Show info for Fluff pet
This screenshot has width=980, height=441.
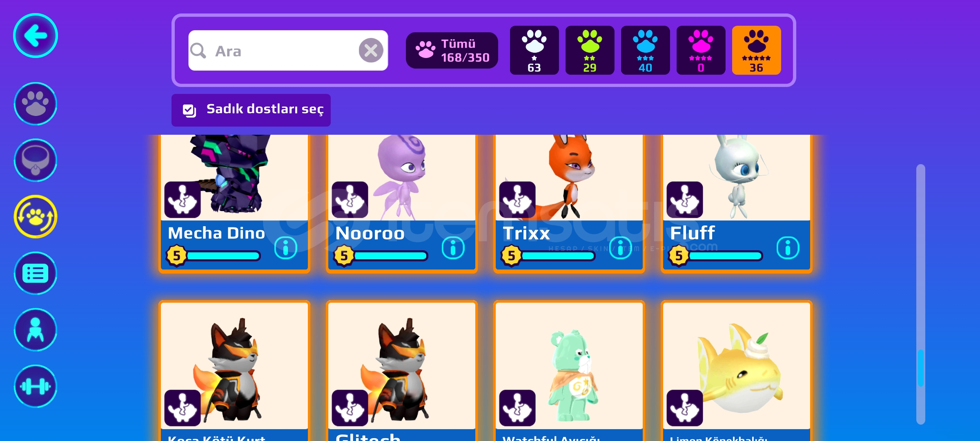788,247
